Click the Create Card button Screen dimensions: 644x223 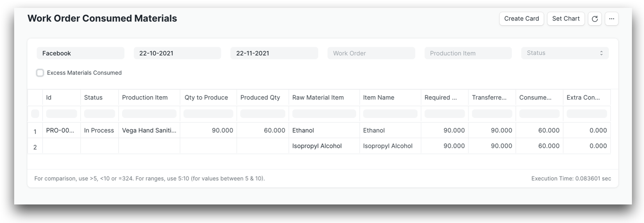tap(521, 19)
